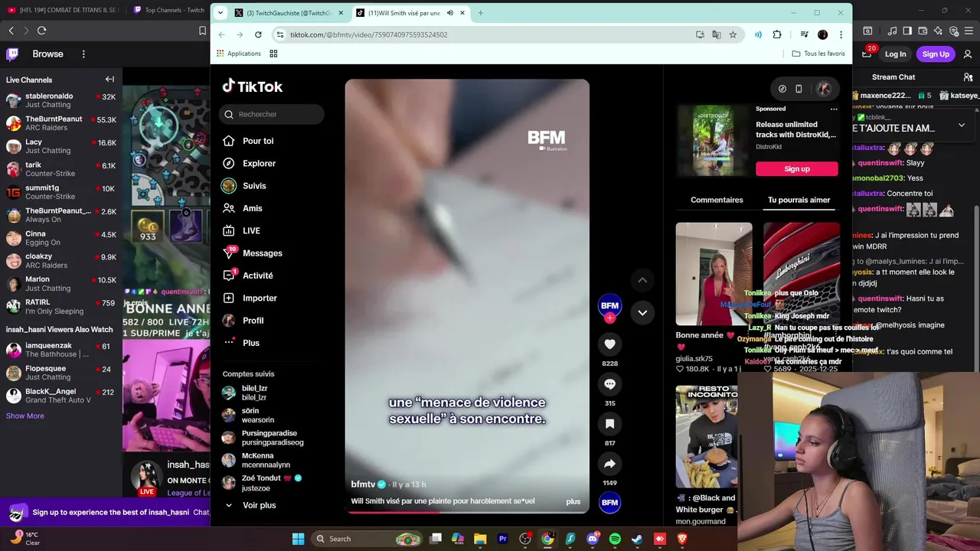Image resolution: width=980 pixels, height=551 pixels.
Task: Open the TikTok LIVE section
Action: [x=251, y=230]
